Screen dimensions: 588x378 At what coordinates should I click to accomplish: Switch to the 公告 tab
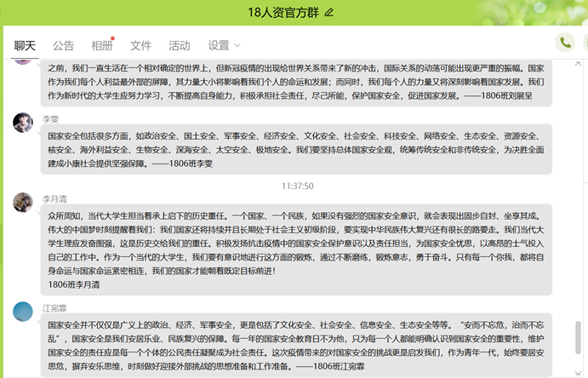tap(64, 45)
